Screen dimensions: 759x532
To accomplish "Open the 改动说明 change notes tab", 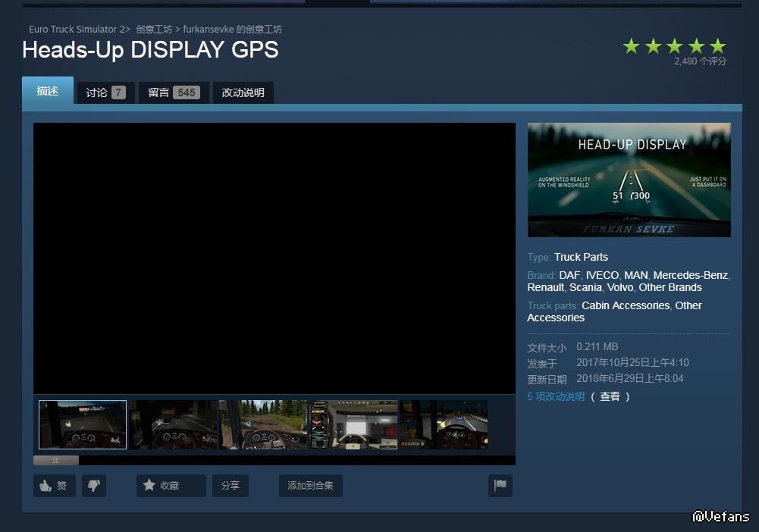I will pyautogui.click(x=243, y=92).
